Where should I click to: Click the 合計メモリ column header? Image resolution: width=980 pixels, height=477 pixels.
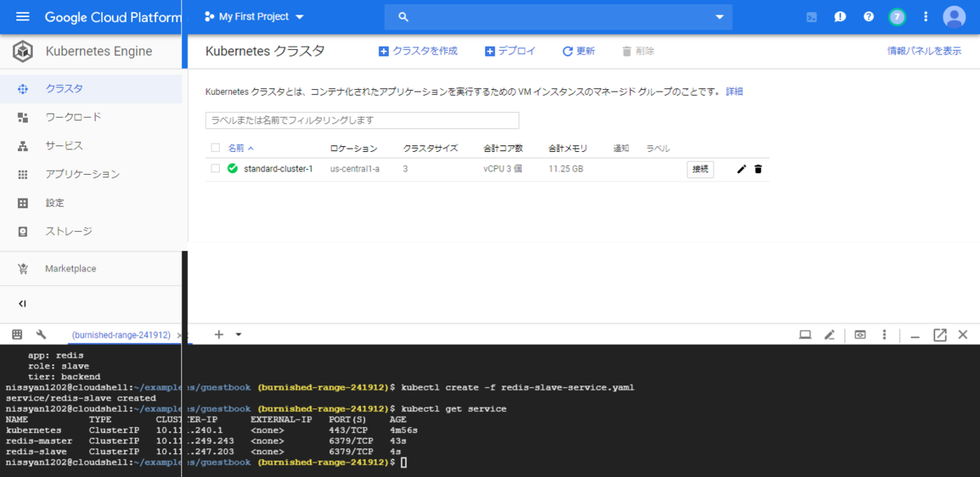pos(568,149)
